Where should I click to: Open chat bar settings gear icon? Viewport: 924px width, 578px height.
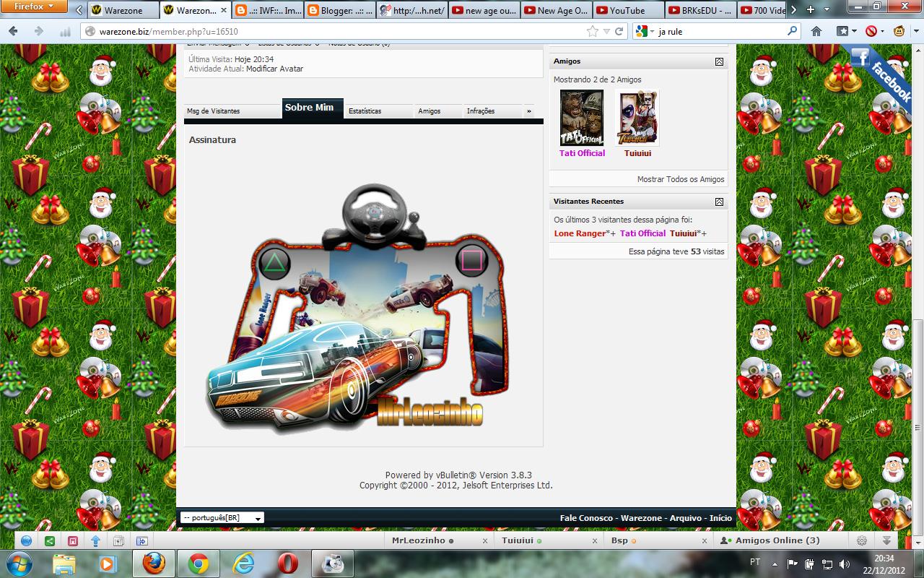[861, 540]
